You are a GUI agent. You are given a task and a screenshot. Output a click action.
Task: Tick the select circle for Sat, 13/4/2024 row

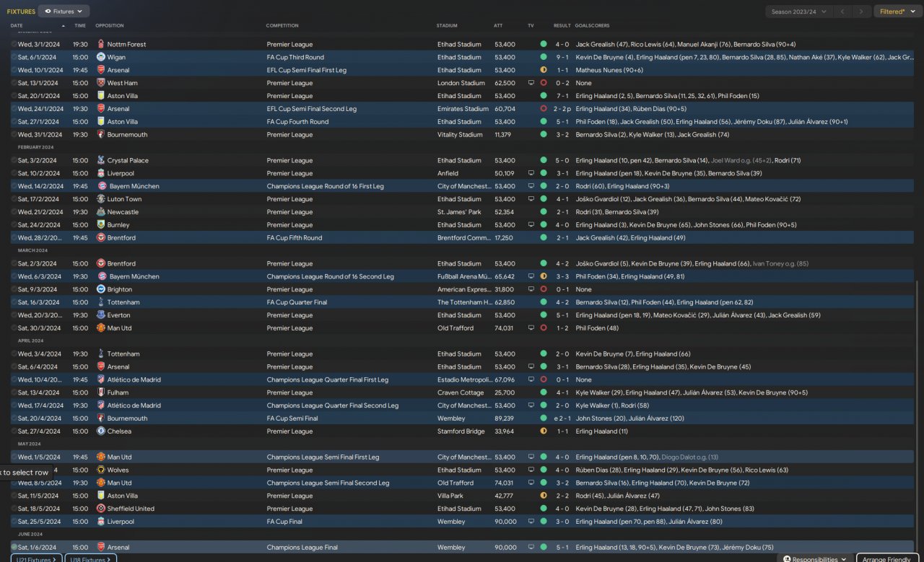tap(14, 392)
